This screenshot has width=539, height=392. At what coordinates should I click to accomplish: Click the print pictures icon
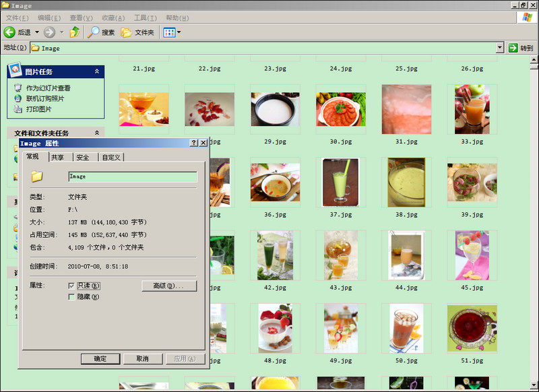[x=18, y=109]
